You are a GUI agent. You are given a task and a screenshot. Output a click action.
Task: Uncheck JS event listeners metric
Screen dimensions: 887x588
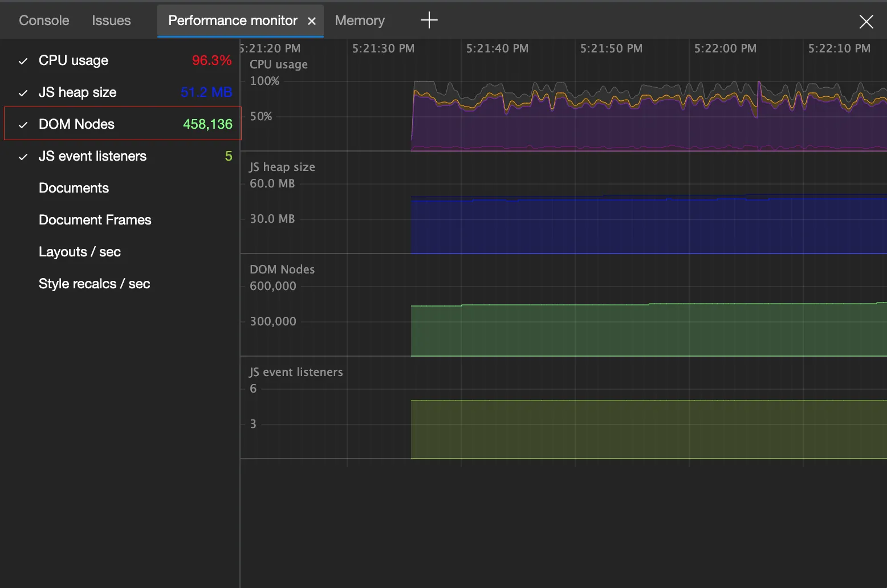click(x=92, y=156)
